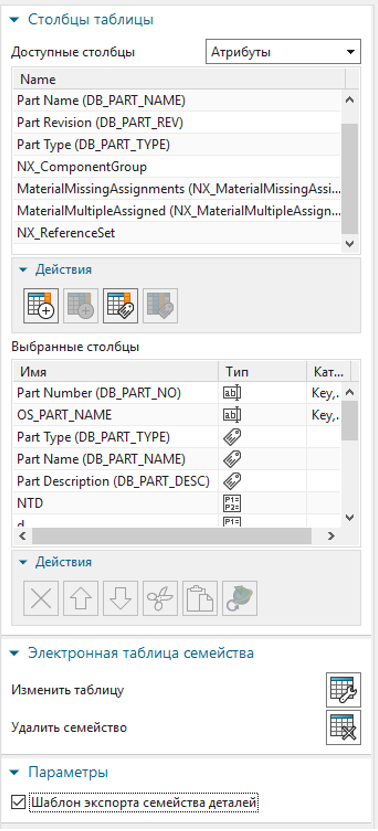This screenshot has height=831, width=378.
Task: Click tag icon in Part Type selected row
Action: tap(232, 437)
